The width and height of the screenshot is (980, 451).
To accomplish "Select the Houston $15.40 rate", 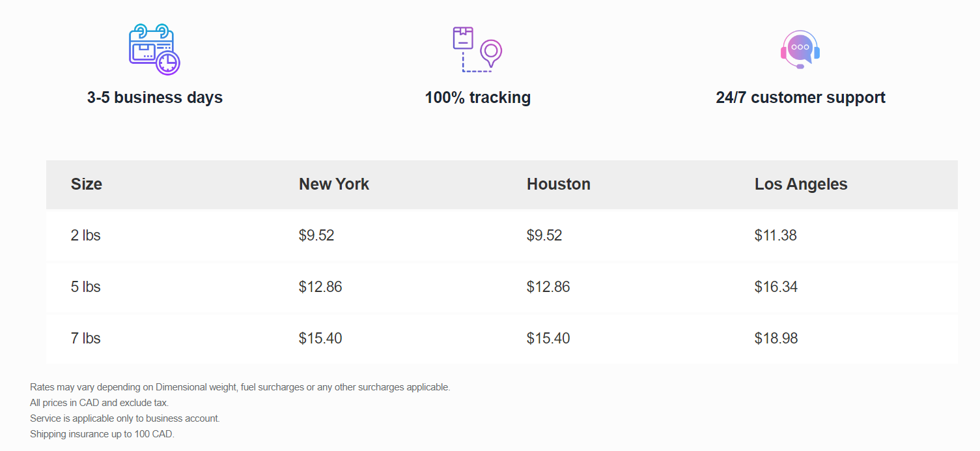I will pos(548,338).
